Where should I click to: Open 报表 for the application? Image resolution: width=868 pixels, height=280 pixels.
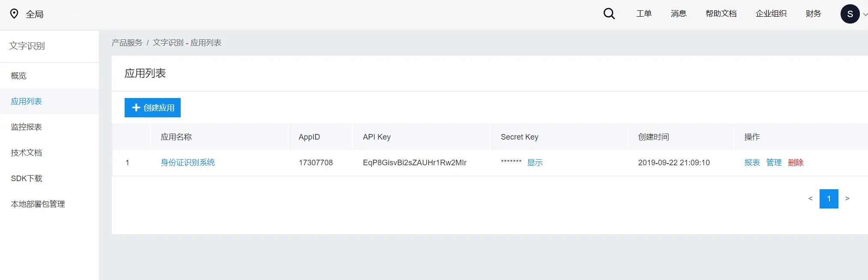click(x=752, y=163)
